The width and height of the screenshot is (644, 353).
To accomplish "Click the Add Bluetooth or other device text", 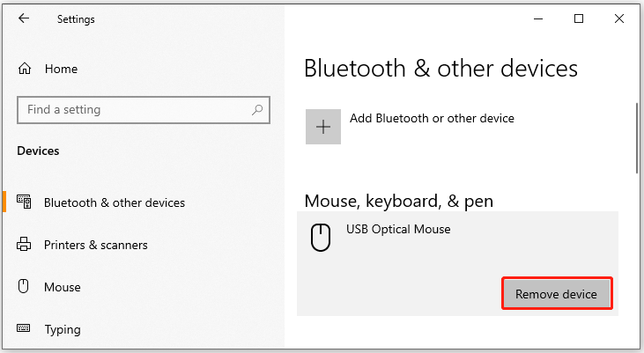I will [432, 118].
